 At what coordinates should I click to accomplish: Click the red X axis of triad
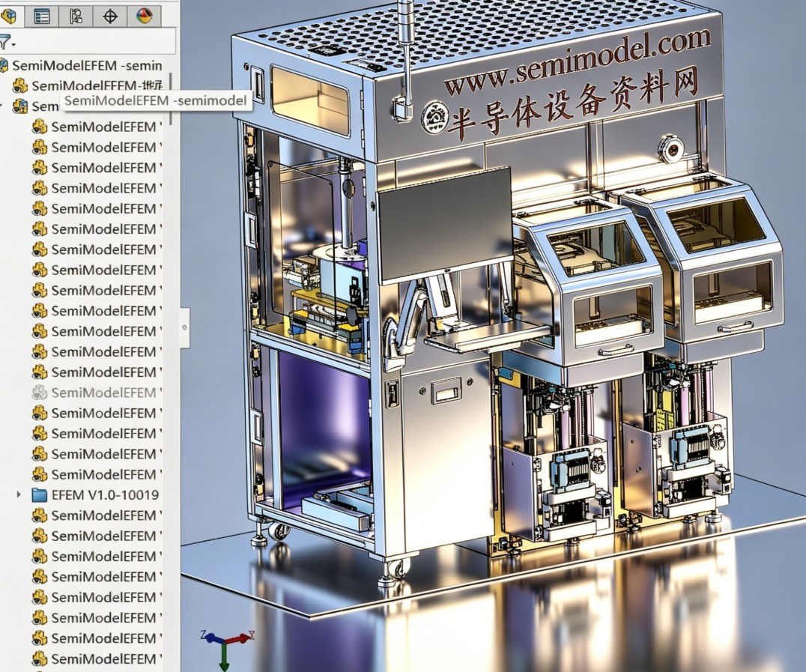239,639
